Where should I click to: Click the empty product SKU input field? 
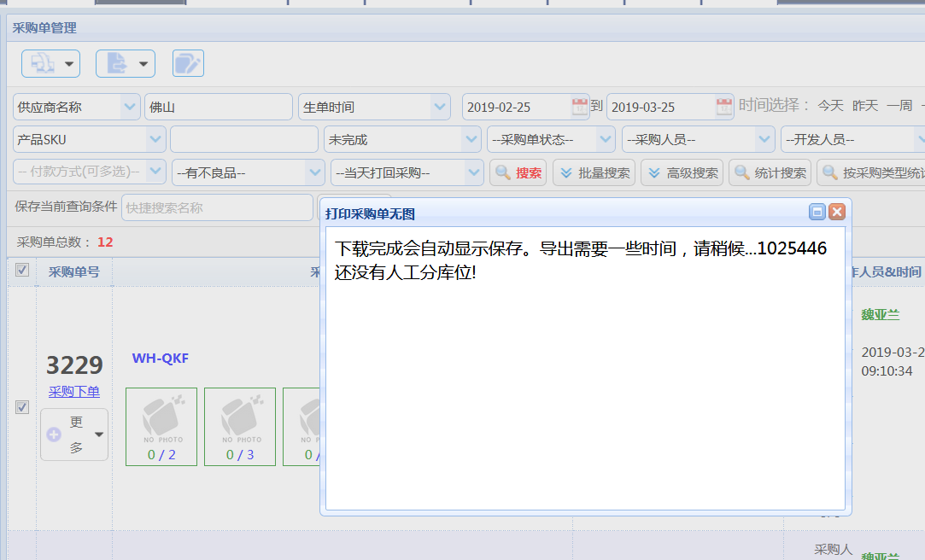(244, 140)
